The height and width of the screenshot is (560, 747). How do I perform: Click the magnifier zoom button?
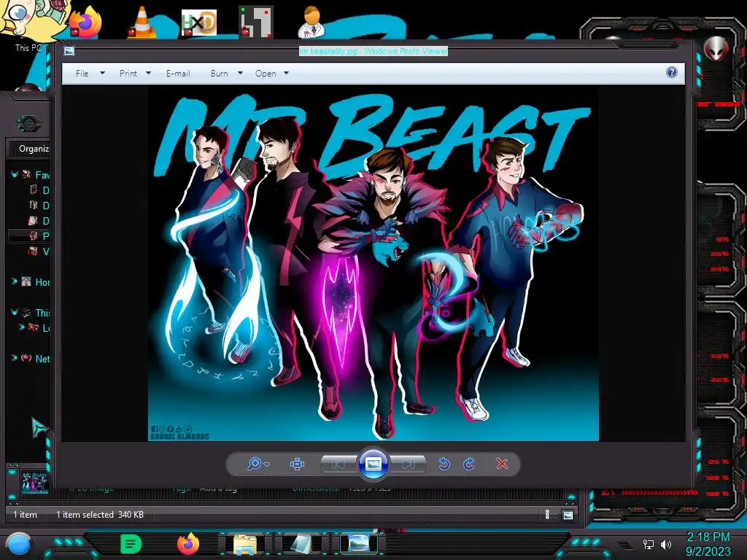[x=255, y=464]
